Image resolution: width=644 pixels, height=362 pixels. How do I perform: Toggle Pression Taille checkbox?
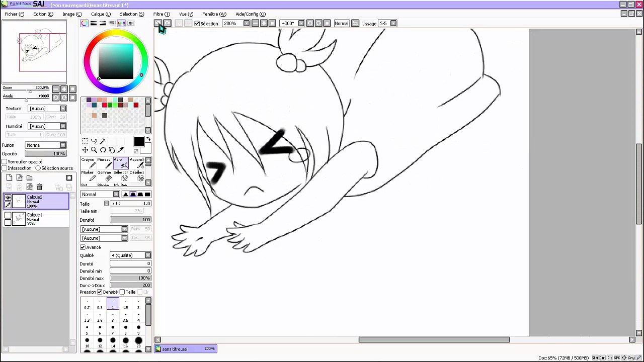tap(122, 292)
